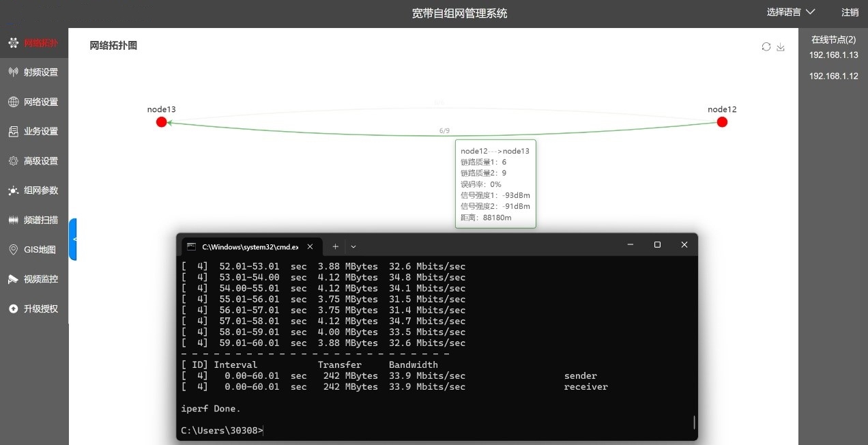
Task: Click the 信号强度1: -93dBm tooltip line
Action: (495, 195)
